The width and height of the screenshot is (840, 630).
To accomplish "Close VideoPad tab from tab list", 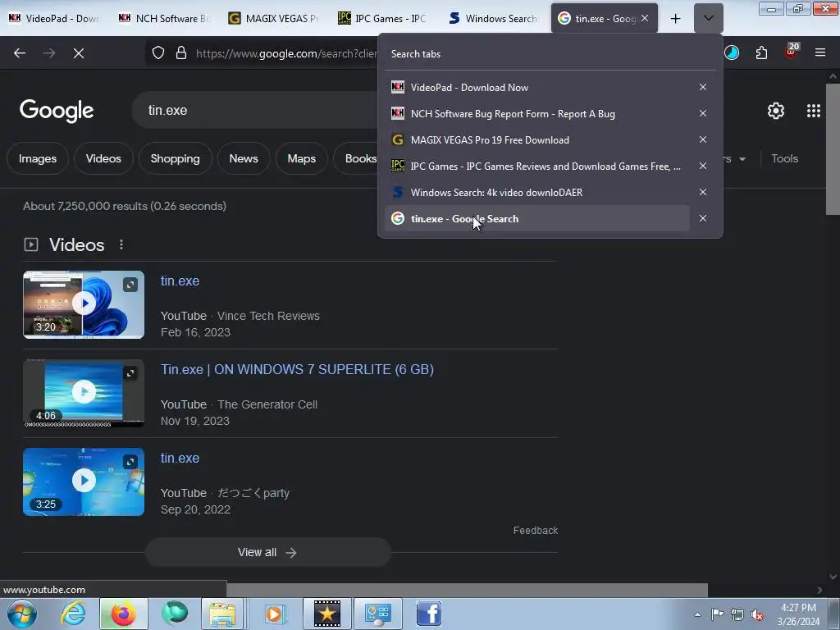I will tap(703, 87).
